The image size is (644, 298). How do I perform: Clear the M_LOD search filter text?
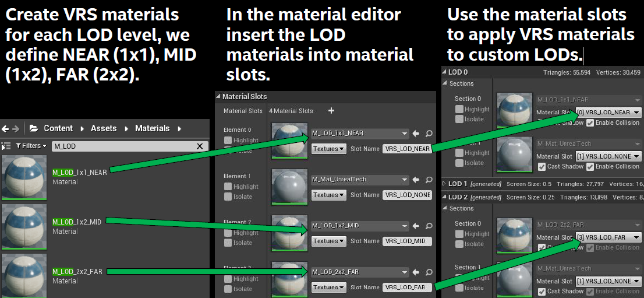(200, 146)
